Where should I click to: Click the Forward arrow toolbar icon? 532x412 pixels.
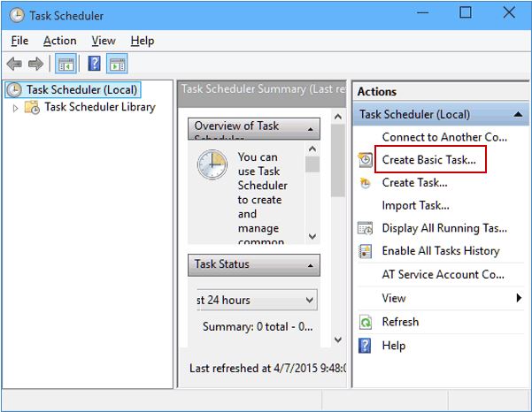click(x=35, y=64)
